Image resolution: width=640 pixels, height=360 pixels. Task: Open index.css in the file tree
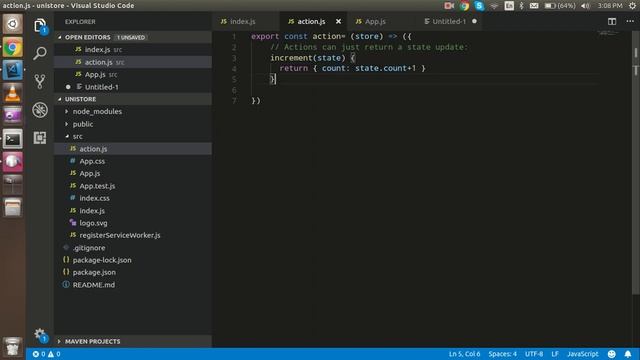pyautogui.click(x=133, y=198)
